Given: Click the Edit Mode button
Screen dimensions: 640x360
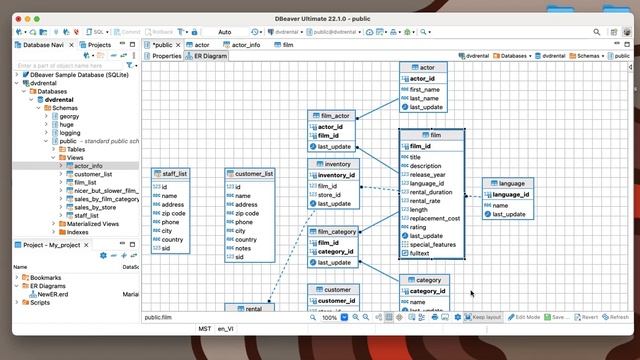Looking at the screenshot, I should (x=524, y=317).
